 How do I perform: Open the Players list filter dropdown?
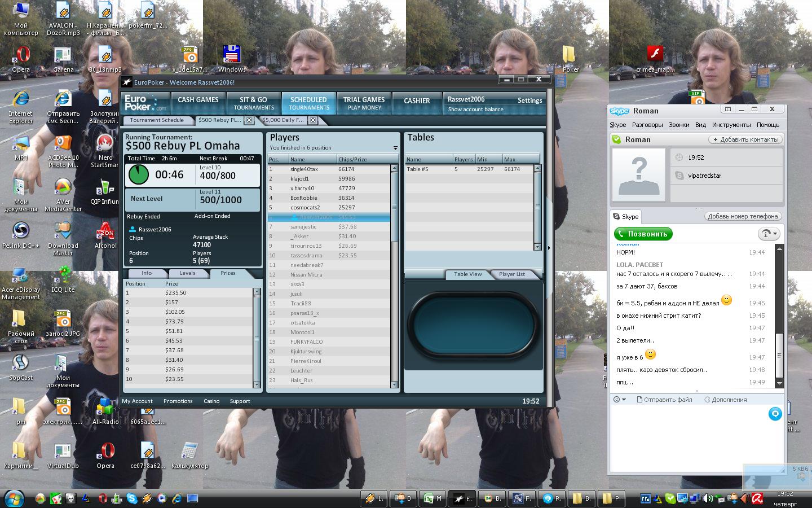[x=395, y=148]
